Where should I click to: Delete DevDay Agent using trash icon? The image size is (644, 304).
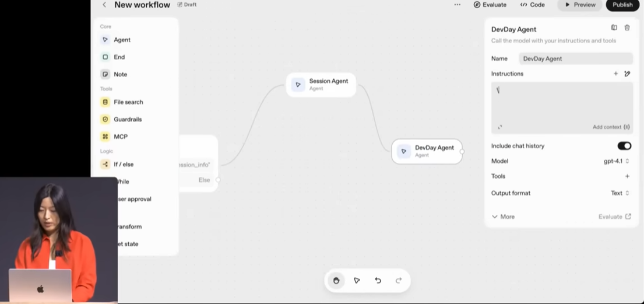pyautogui.click(x=627, y=27)
